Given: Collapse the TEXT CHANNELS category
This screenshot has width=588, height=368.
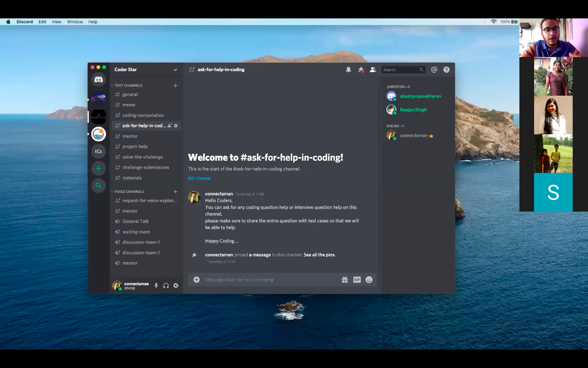Looking at the screenshot, I should [x=127, y=85].
